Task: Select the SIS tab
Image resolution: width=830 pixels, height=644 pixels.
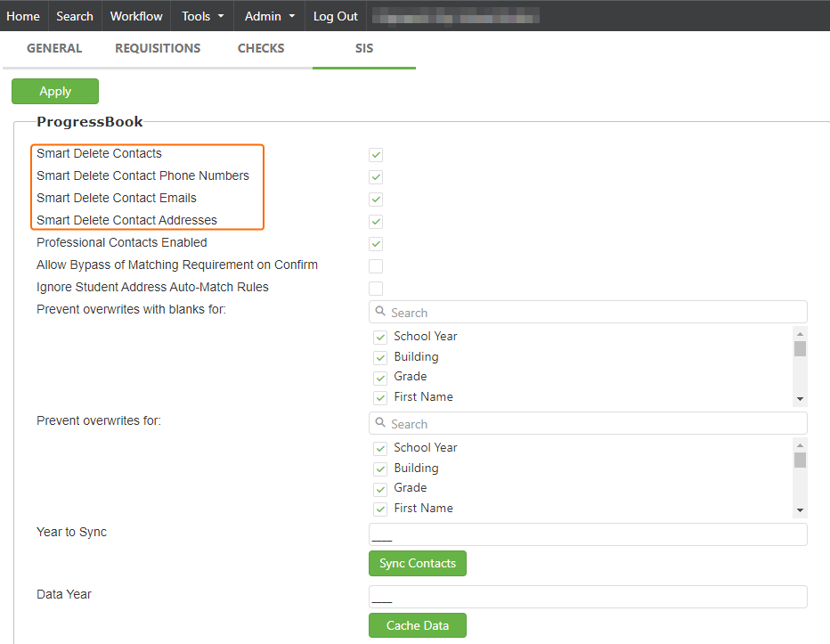Action: click(364, 48)
